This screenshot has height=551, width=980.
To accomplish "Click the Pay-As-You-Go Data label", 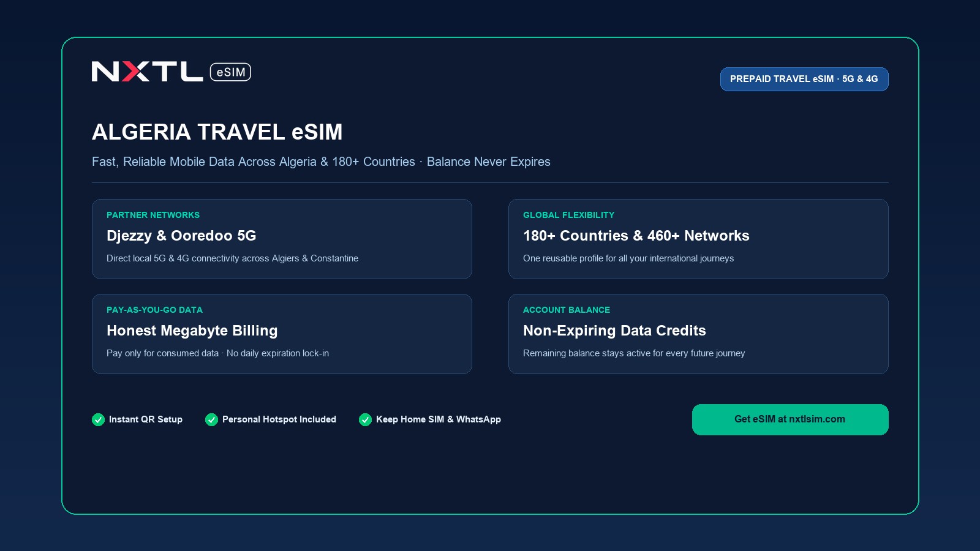I will [x=154, y=310].
